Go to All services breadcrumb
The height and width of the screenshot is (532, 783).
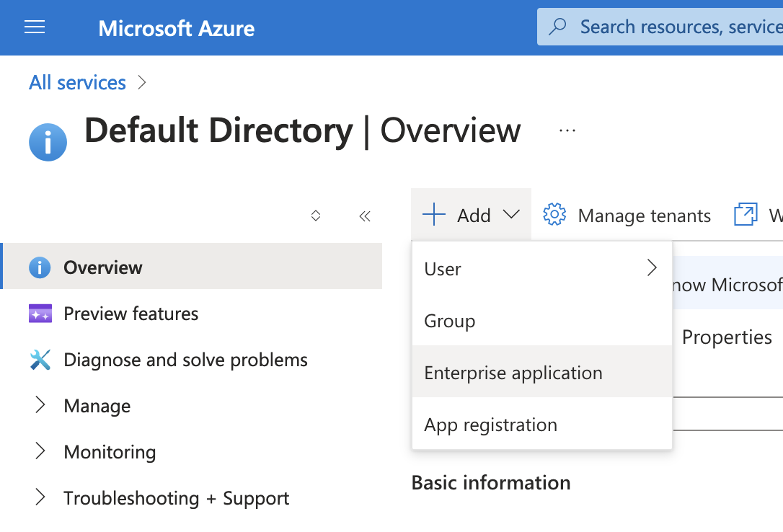tap(77, 83)
